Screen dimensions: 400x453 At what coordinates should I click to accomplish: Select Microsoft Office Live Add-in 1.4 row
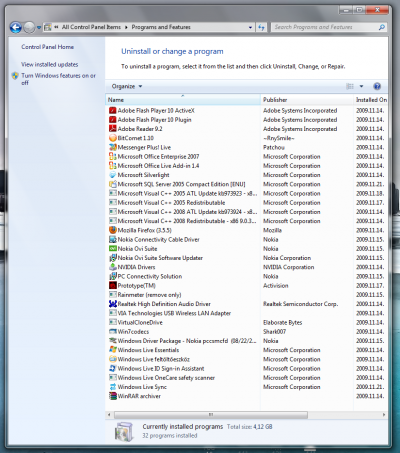pos(246,166)
